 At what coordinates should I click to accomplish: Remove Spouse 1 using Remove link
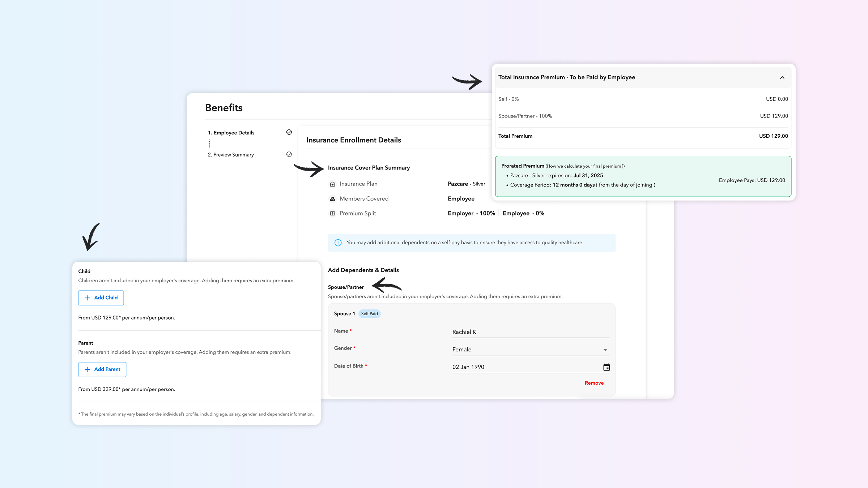tap(594, 383)
